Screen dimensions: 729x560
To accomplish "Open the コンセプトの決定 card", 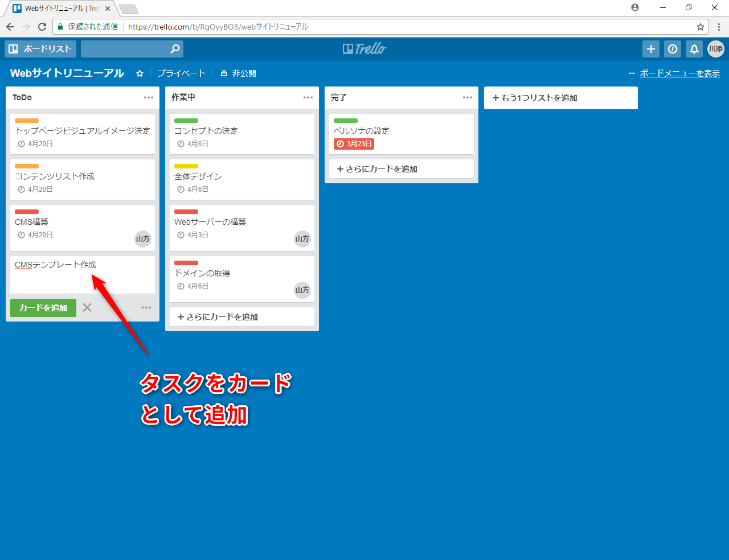I will (x=242, y=134).
